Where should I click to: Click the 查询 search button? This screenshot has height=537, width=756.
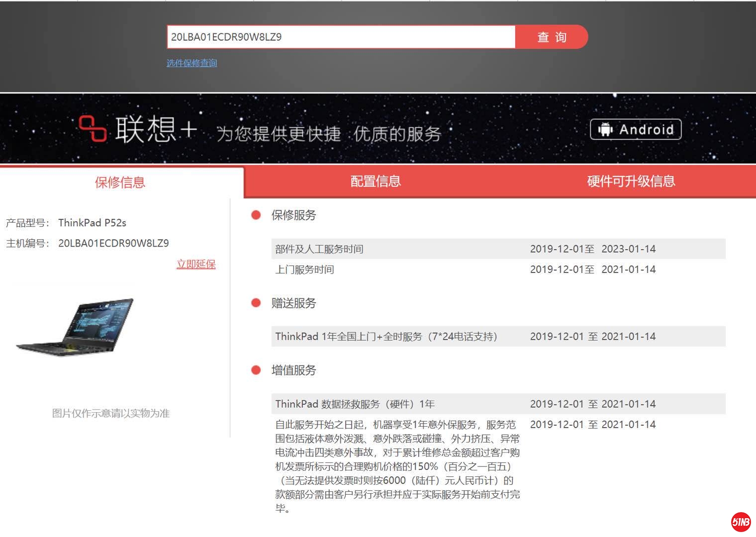552,37
